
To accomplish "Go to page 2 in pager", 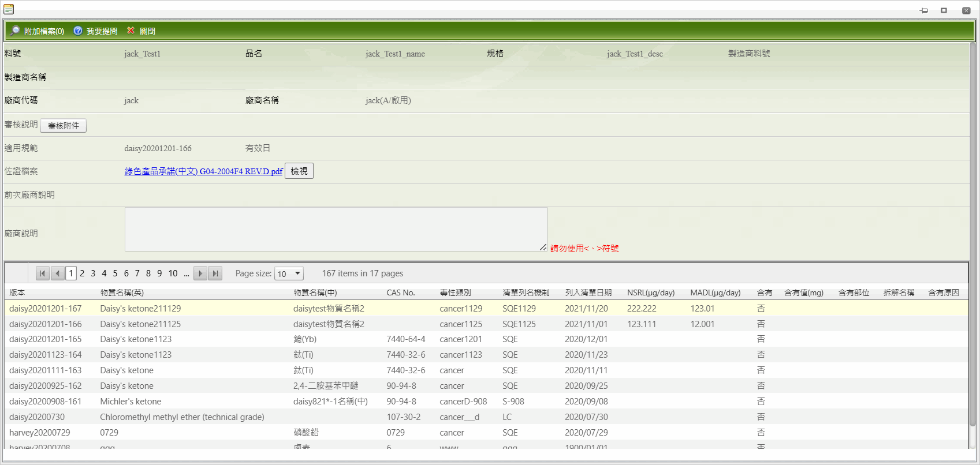I will [x=82, y=273].
